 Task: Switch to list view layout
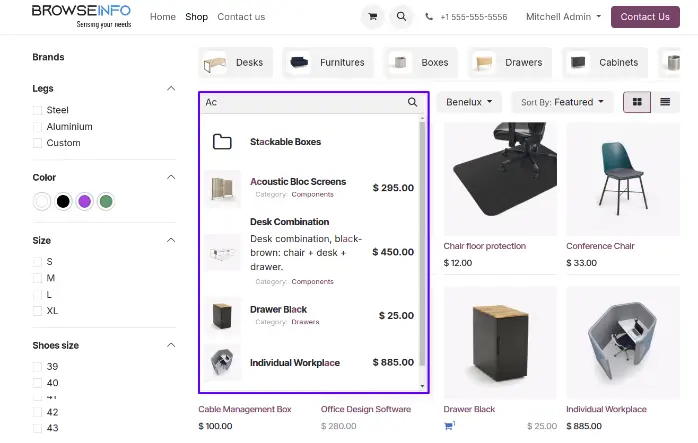click(665, 102)
